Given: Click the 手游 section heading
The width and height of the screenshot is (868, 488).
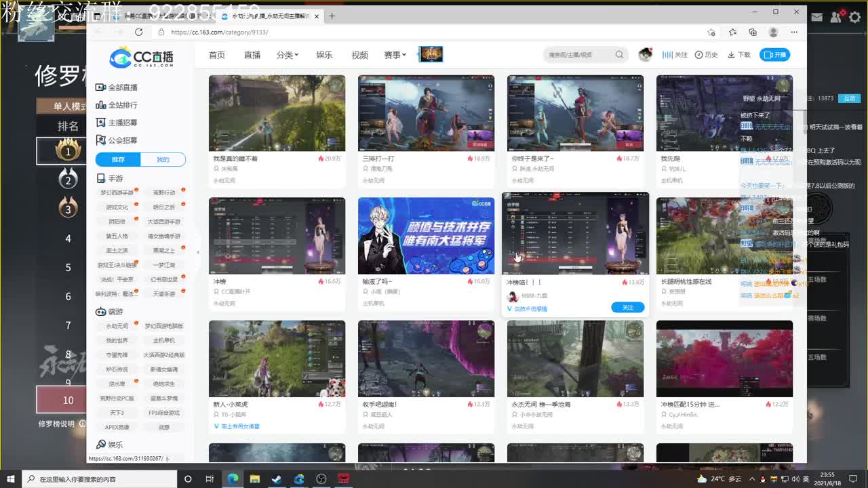Looking at the screenshot, I should pos(110,178).
